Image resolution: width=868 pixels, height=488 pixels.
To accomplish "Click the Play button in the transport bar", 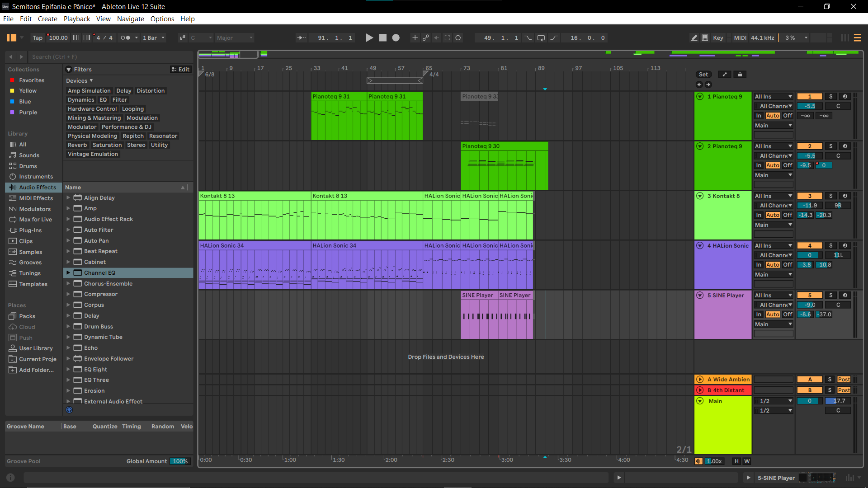I will (369, 38).
